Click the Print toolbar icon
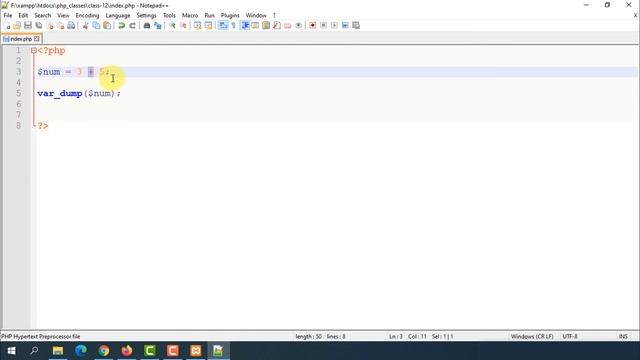The image size is (640, 360). tap(71, 25)
